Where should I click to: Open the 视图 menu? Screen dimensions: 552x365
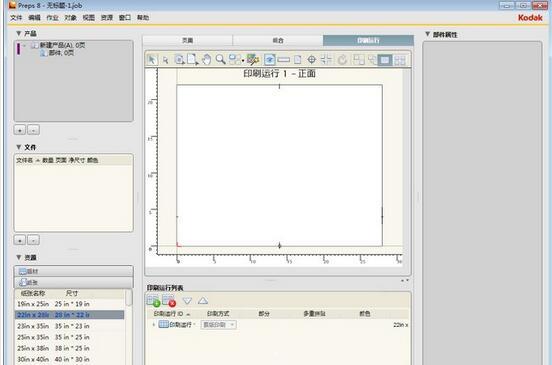89,18
